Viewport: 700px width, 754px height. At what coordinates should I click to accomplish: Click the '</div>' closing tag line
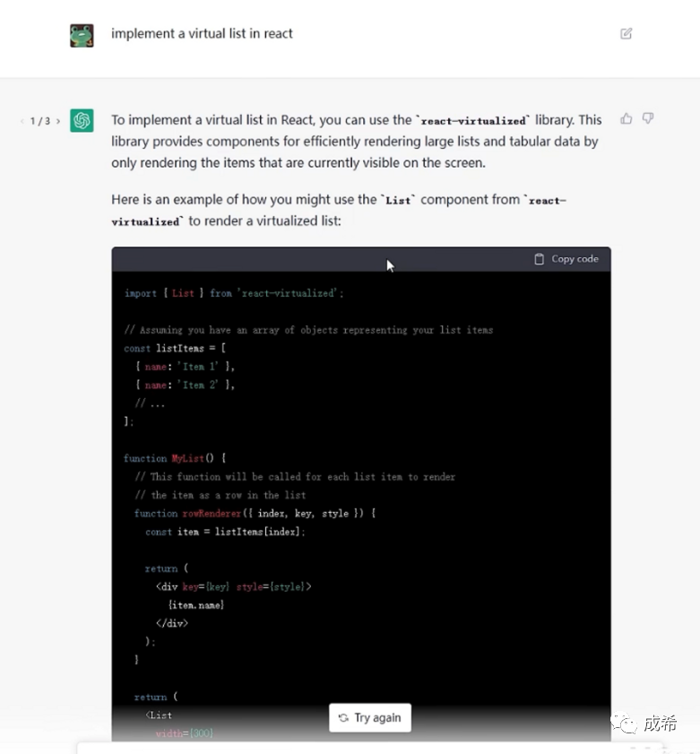tap(171, 623)
